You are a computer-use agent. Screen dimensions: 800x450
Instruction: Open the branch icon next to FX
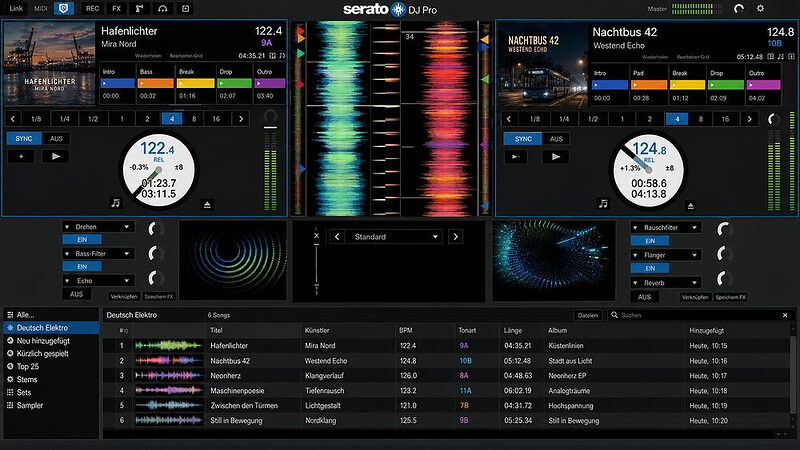pyautogui.click(x=139, y=8)
